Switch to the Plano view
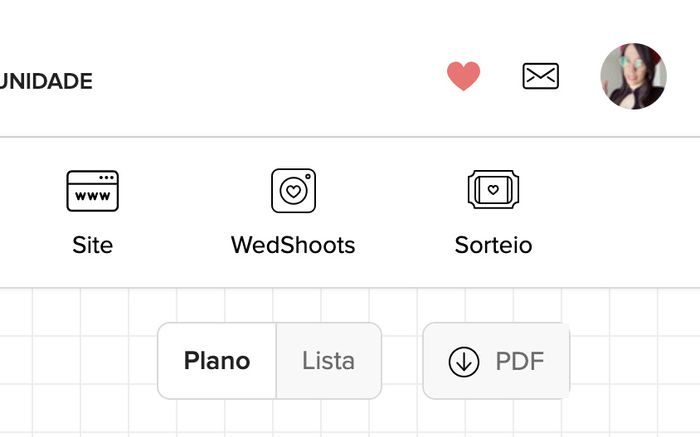 tap(217, 361)
